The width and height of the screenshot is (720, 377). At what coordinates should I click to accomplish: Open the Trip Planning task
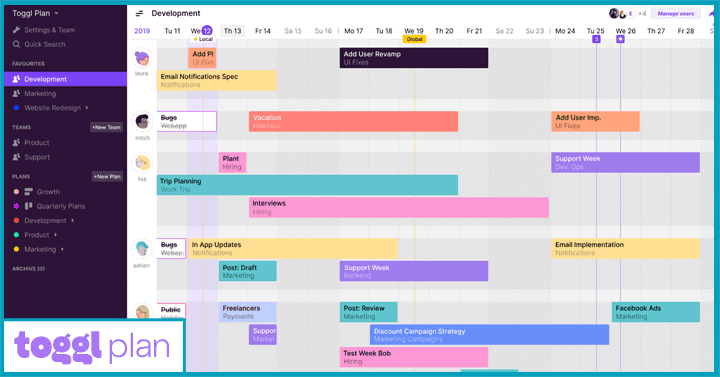(x=307, y=185)
